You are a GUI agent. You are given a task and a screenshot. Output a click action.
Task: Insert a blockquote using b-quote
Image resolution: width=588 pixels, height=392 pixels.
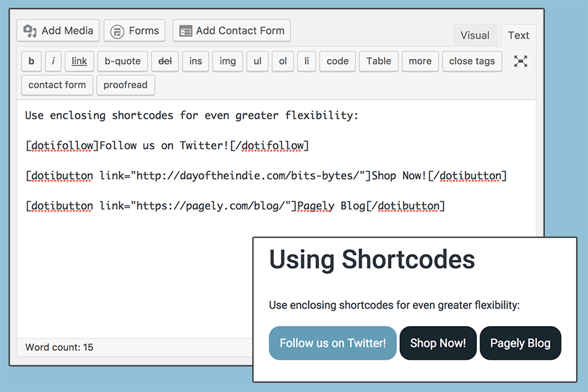click(122, 61)
